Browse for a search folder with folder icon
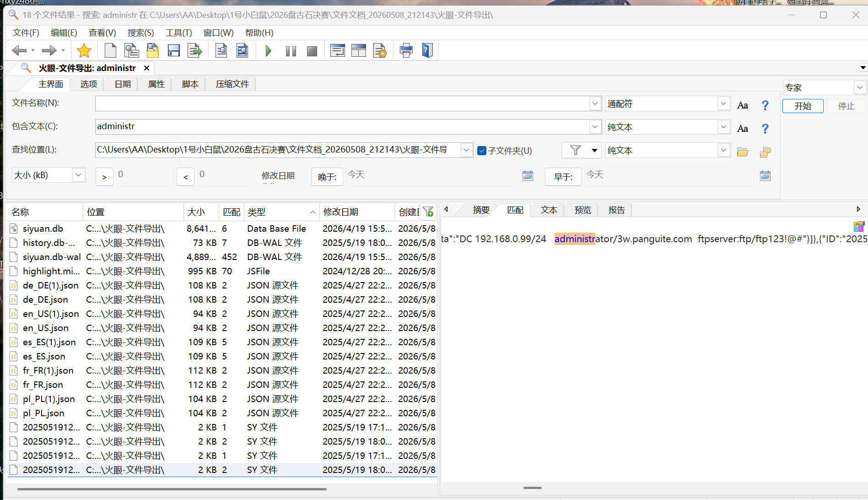 (743, 152)
